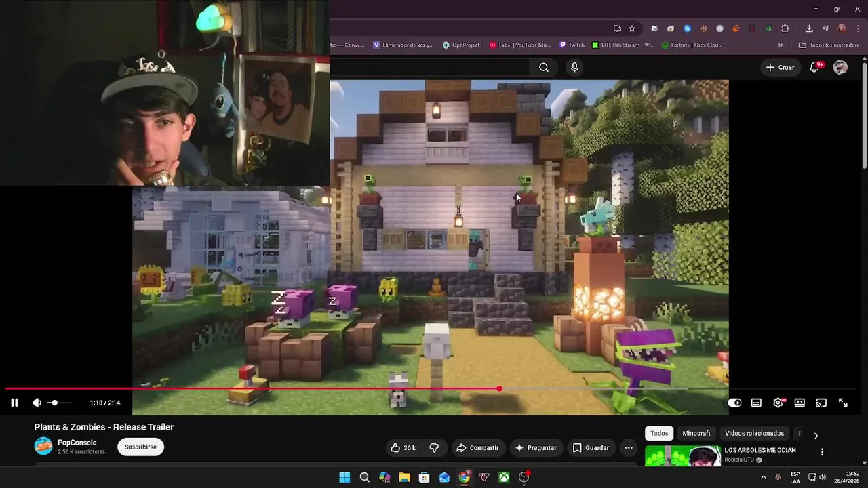Open the PopConsole channel avatar
The width and height of the screenshot is (868, 488).
tap(43, 446)
